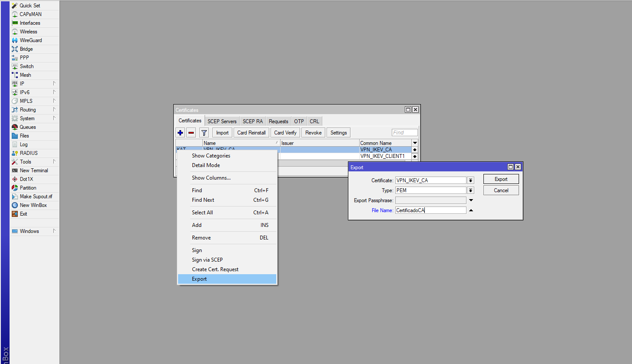Select the Certificates tab
Image resolution: width=632 pixels, height=364 pixels.
click(x=190, y=121)
